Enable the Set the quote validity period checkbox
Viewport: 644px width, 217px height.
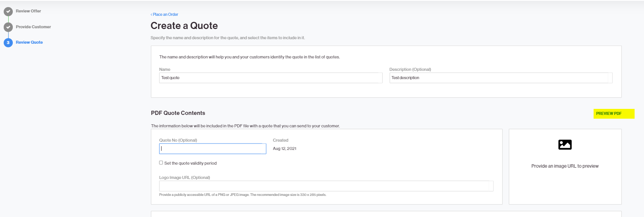(x=161, y=163)
